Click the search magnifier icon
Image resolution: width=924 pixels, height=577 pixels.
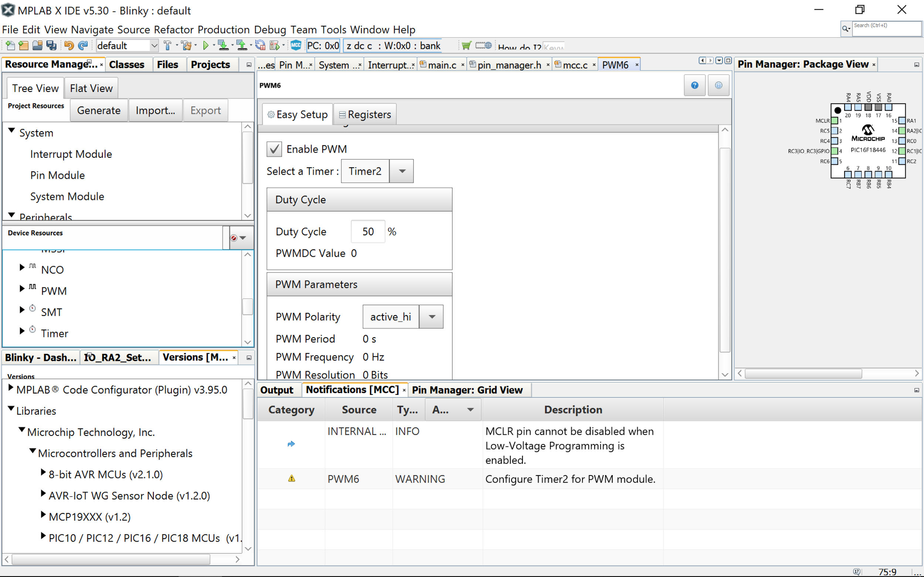pos(846,28)
